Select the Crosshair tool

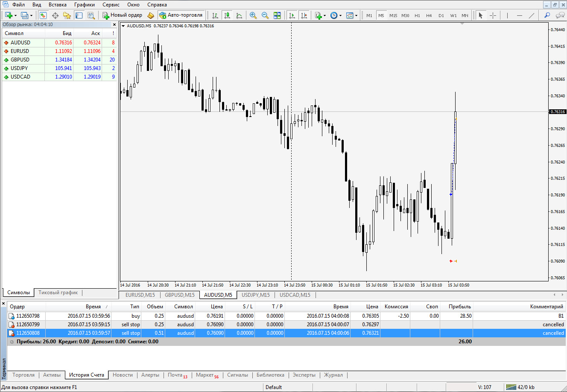click(x=493, y=15)
